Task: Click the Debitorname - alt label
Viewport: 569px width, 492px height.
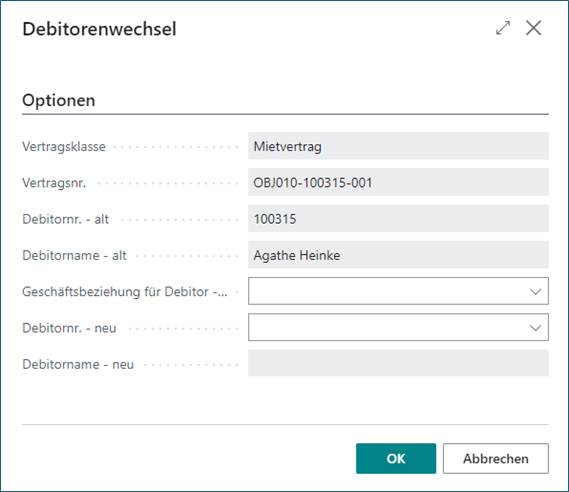Action: click(x=74, y=255)
